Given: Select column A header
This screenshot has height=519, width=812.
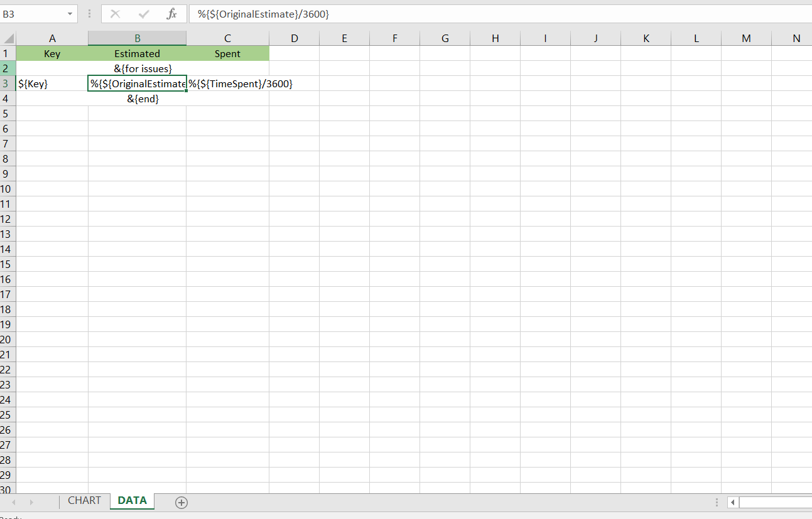Looking at the screenshot, I should (x=52, y=38).
